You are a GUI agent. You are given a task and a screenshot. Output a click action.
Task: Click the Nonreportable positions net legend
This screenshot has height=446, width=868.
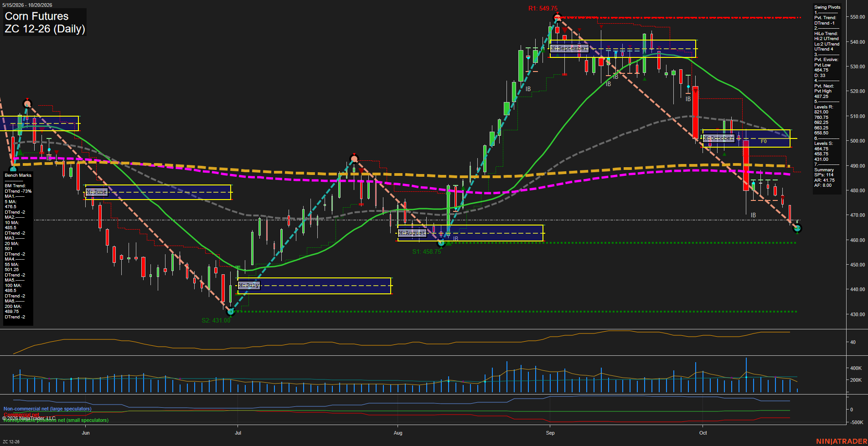(x=56, y=420)
